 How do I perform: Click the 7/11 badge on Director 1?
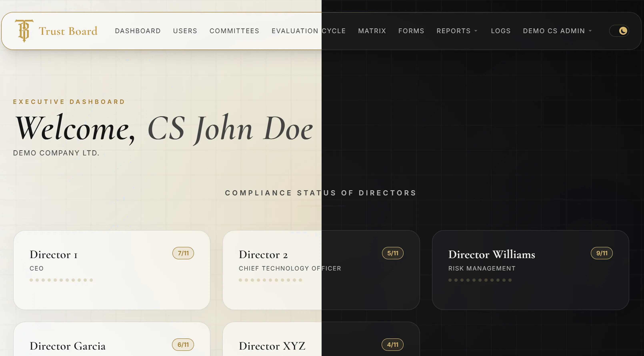point(183,253)
